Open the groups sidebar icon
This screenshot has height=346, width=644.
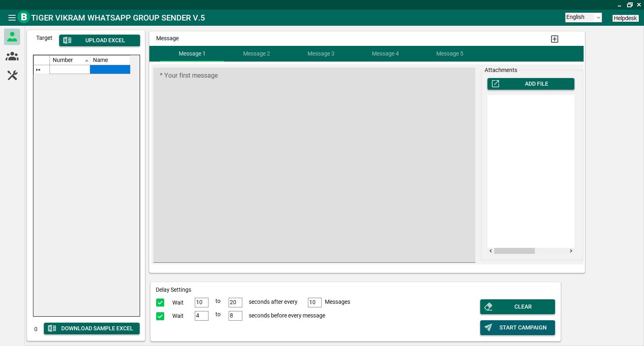click(x=12, y=56)
